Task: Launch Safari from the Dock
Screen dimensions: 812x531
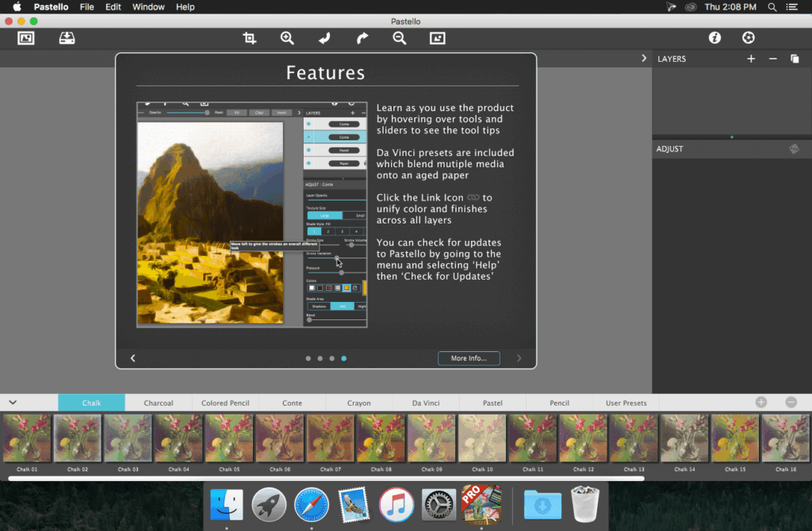Action: pos(311,504)
